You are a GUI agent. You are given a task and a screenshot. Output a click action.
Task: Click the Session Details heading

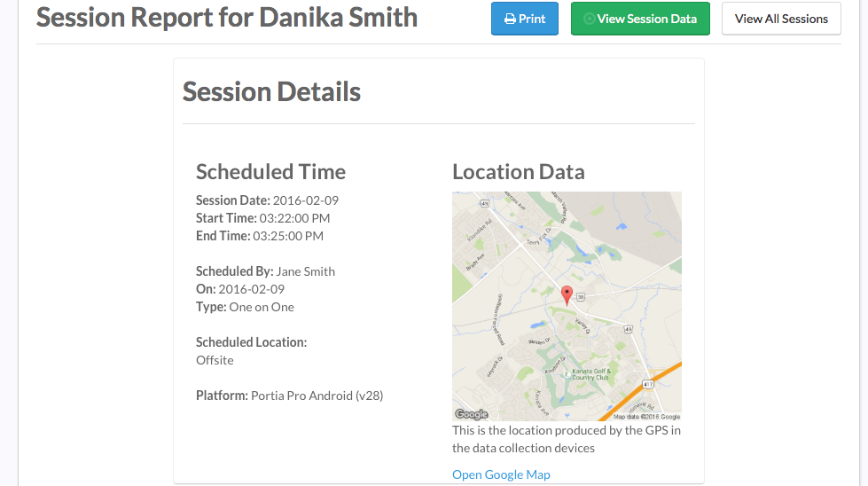272,91
